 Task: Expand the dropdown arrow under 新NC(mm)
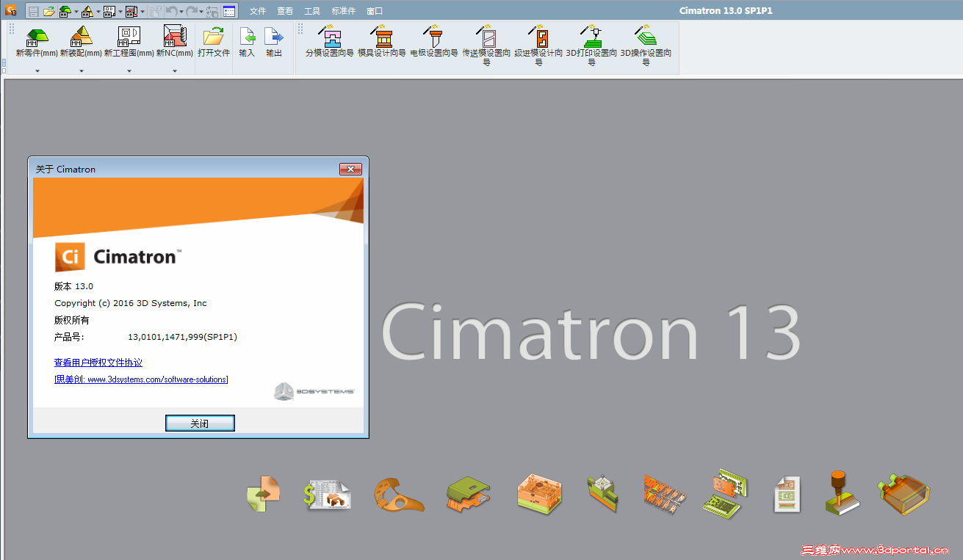click(x=175, y=71)
